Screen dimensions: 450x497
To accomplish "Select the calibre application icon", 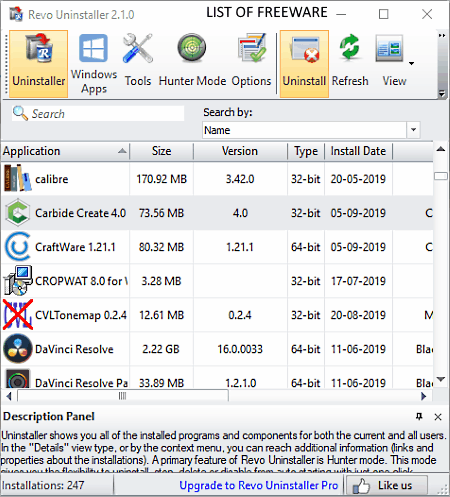I will pyautogui.click(x=18, y=178).
